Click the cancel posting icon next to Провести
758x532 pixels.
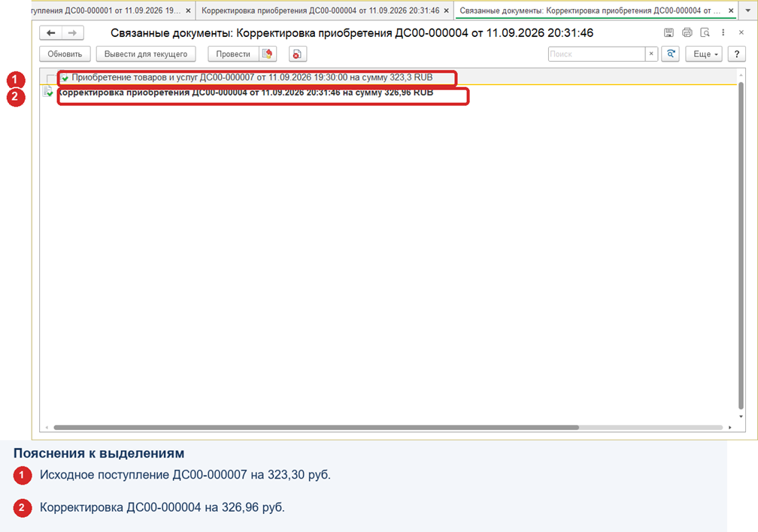268,54
